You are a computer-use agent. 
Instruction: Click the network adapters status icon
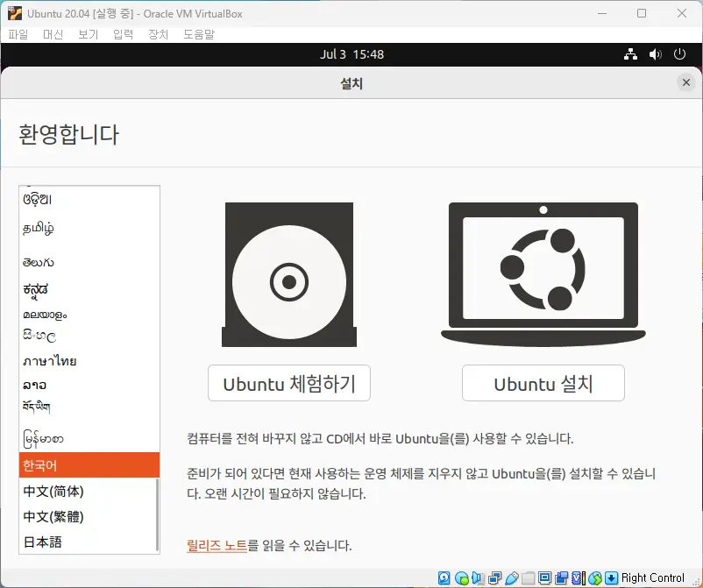[495, 578]
